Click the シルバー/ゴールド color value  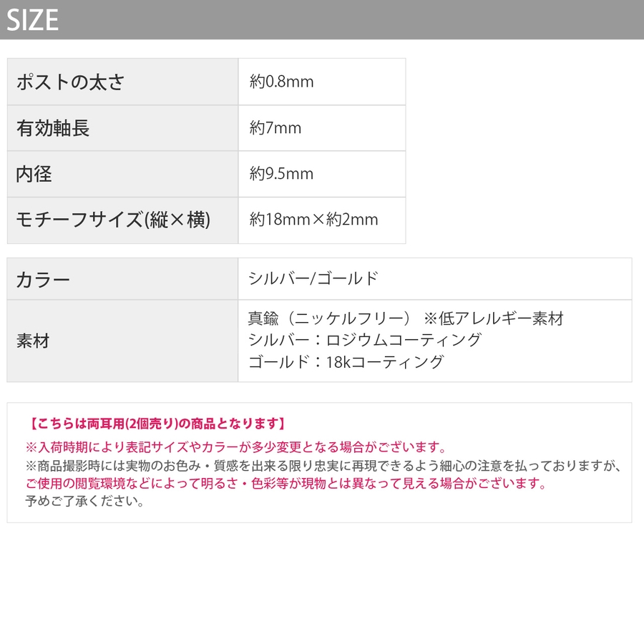point(313,279)
